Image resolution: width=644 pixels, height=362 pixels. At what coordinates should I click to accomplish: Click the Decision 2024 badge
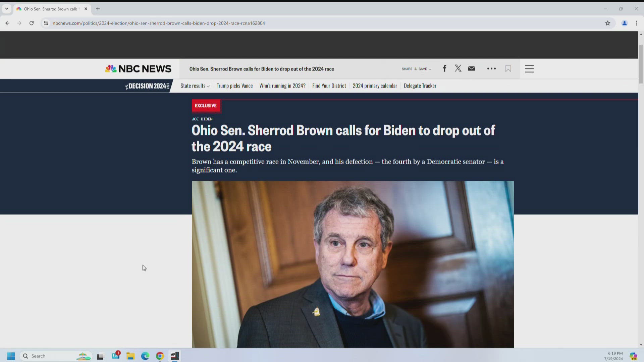(147, 86)
